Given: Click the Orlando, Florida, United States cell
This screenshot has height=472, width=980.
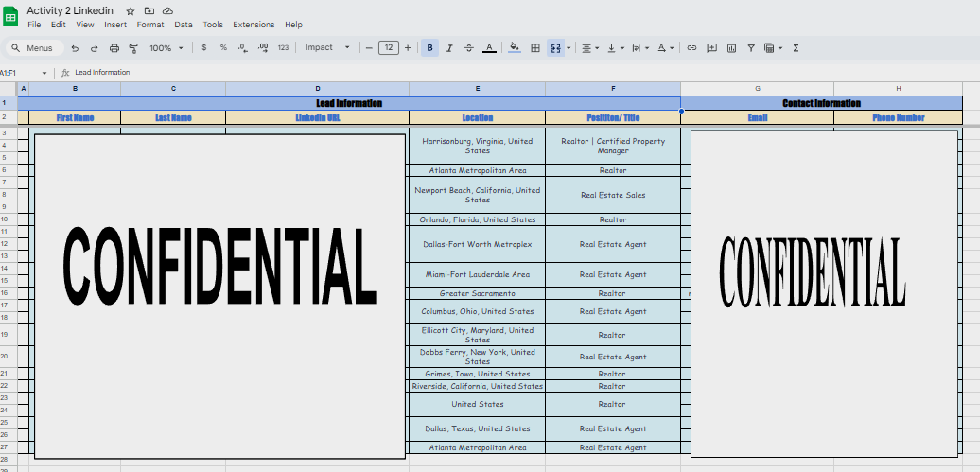Looking at the screenshot, I should pyautogui.click(x=478, y=219).
